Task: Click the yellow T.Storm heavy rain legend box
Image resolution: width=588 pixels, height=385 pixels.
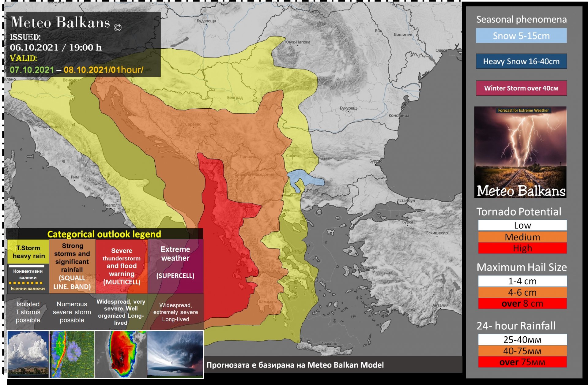Action: 28,252
